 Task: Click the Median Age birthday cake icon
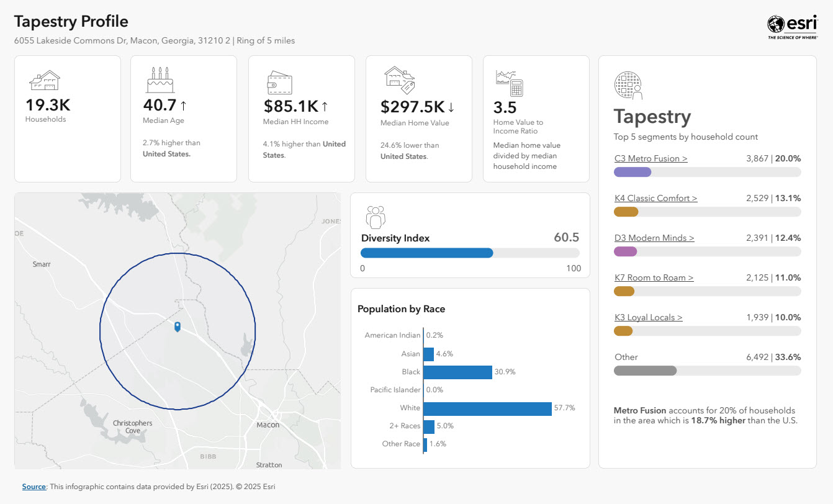[160, 80]
